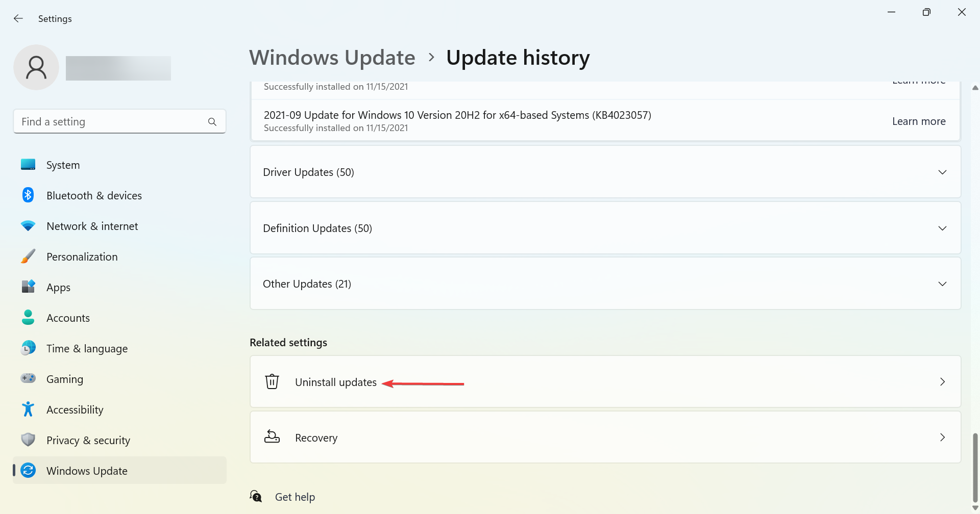Click the Privacy & security shield icon

pyautogui.click(x=28, y=440)
